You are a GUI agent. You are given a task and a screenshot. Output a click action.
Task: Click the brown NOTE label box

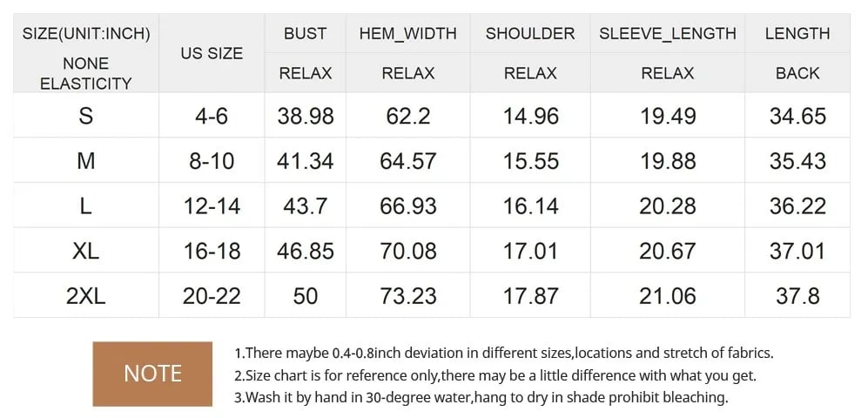click(x=152, y=374)
